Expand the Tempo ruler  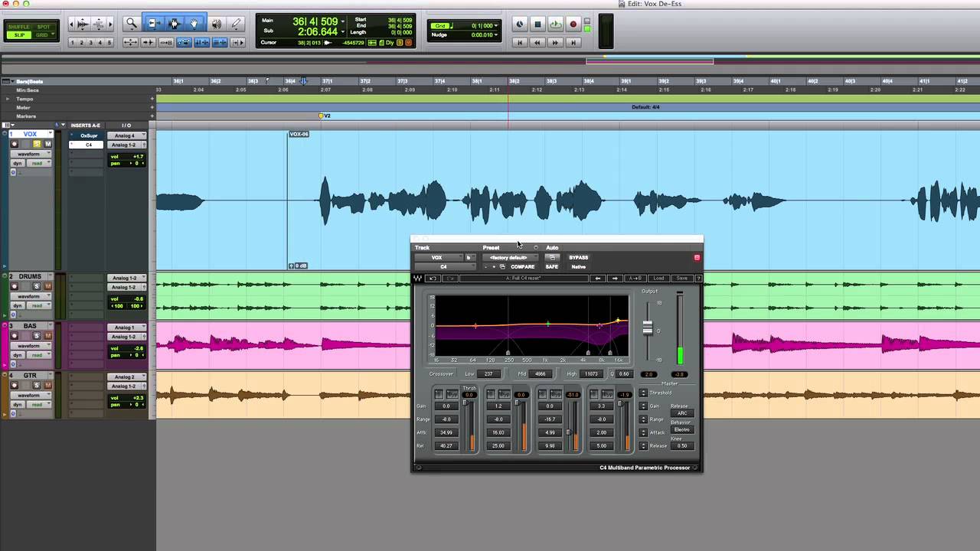point(8,99)
